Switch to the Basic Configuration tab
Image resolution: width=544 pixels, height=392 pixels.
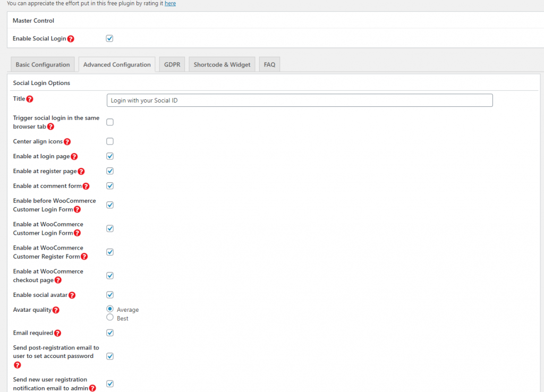pyautogui.click(x=42, y=65)
